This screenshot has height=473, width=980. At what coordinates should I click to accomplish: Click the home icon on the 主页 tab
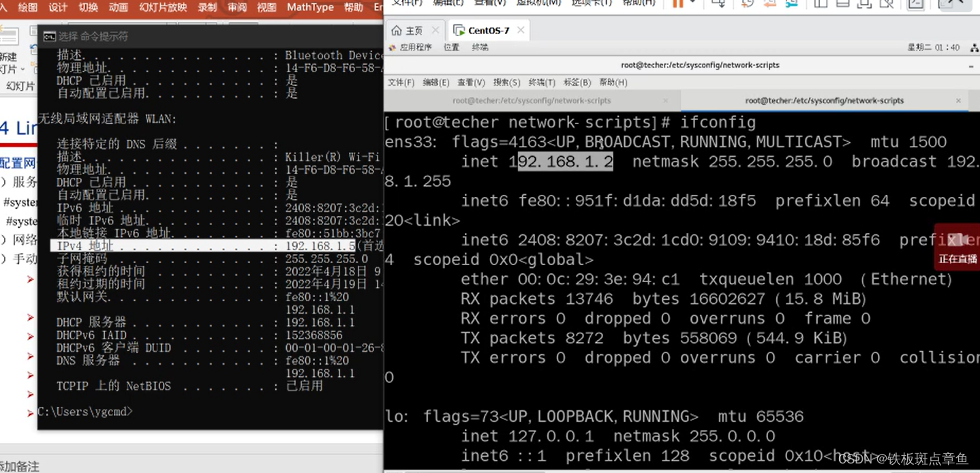click(396, 31)
